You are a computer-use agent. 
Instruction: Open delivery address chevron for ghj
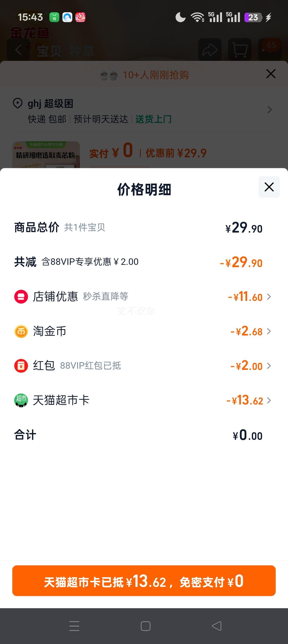[269, 110]
